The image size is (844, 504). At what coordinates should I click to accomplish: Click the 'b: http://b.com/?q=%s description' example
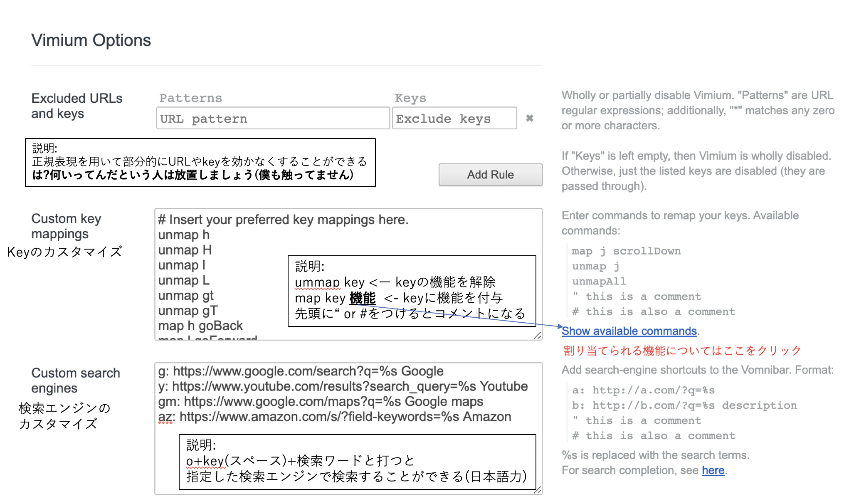click(x=684, y=405)
